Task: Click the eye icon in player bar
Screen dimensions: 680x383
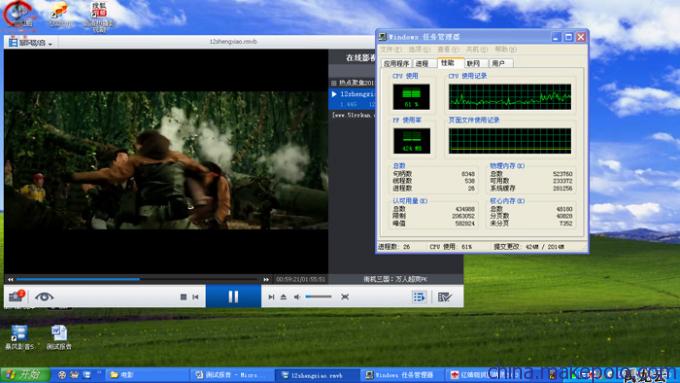Action: pyautogui.click(x=44, y=297)
